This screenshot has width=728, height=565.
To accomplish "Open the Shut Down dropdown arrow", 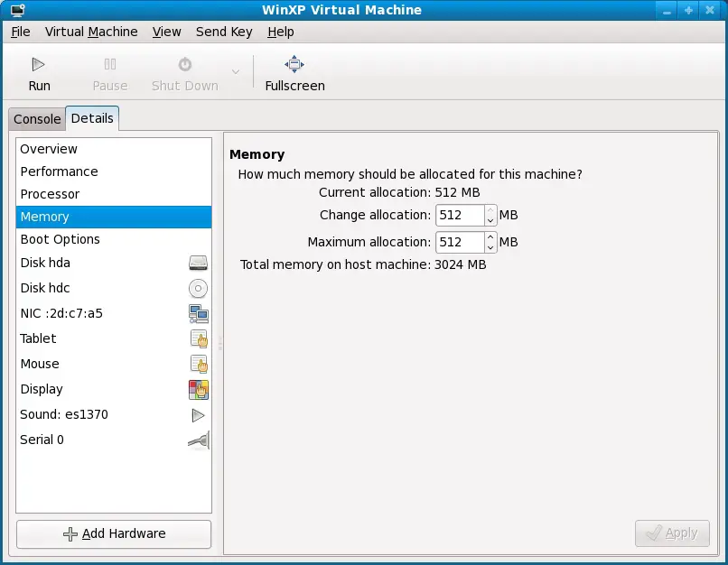I will (236, 72).
